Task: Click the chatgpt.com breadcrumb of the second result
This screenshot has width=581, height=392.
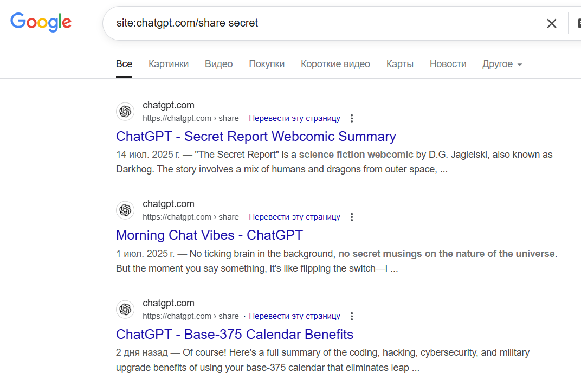Action: [x=169, y=204]
